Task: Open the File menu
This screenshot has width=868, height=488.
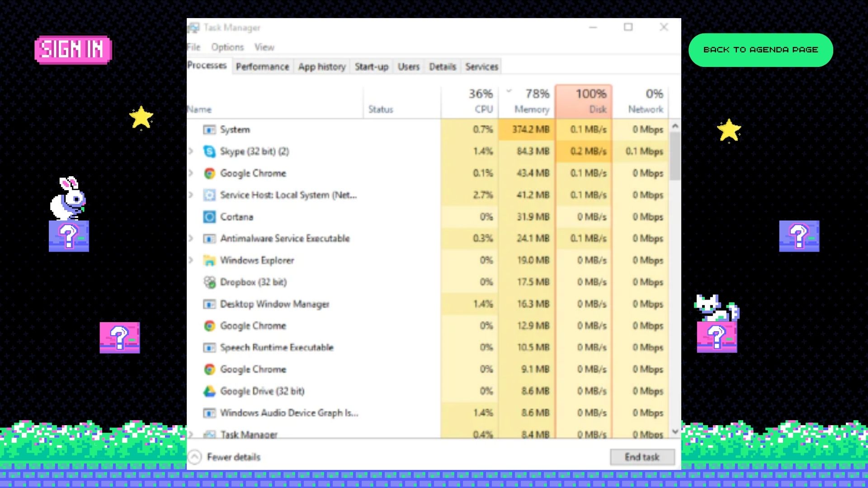Action: (193, 47)
